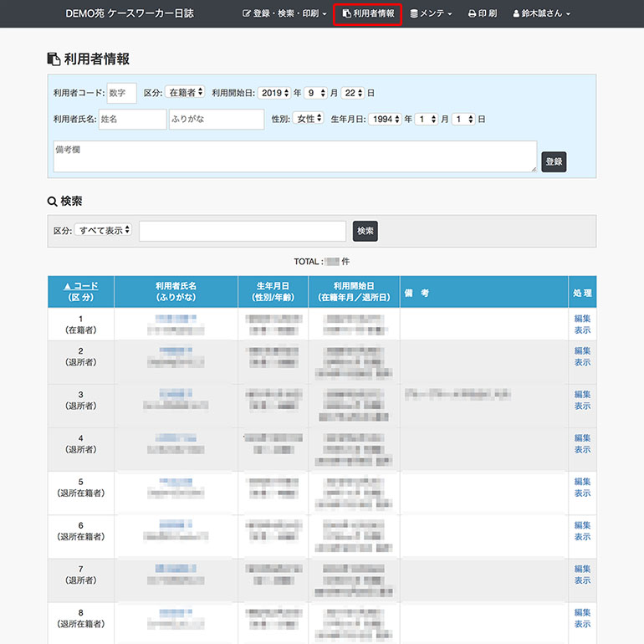Open the name link for user 4
Image resolution: width=644 pixels, height=644 pixels.
pos(176,437)
